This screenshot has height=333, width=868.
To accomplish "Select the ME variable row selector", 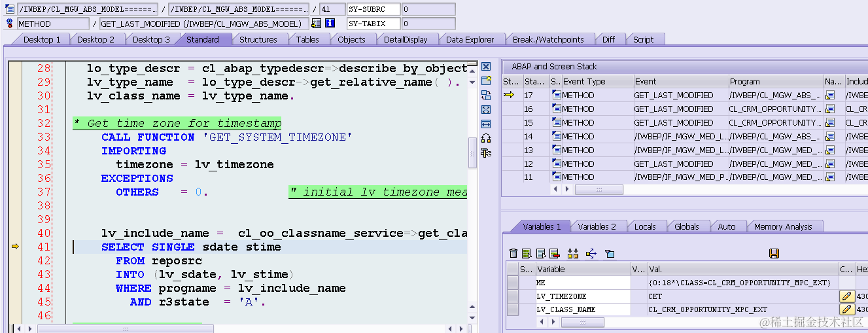I will point(513,283).
